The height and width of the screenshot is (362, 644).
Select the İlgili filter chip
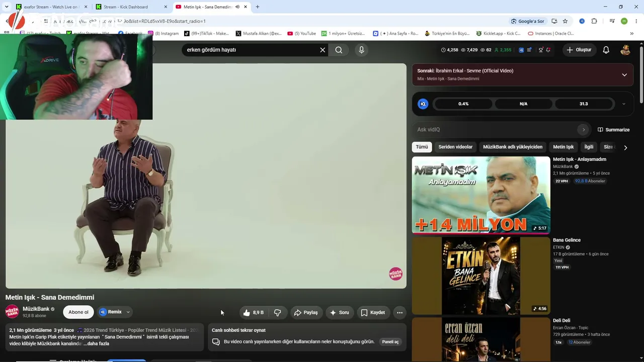[589, 147]
